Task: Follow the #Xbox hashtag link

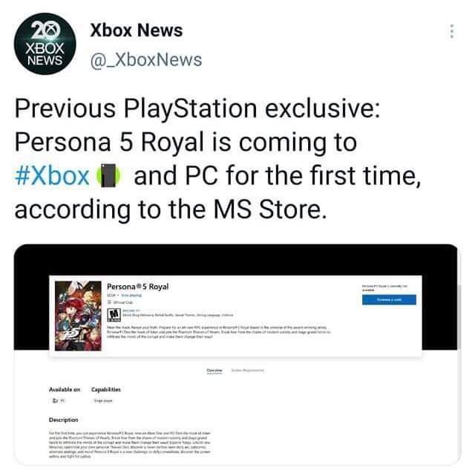Action: 52,176
